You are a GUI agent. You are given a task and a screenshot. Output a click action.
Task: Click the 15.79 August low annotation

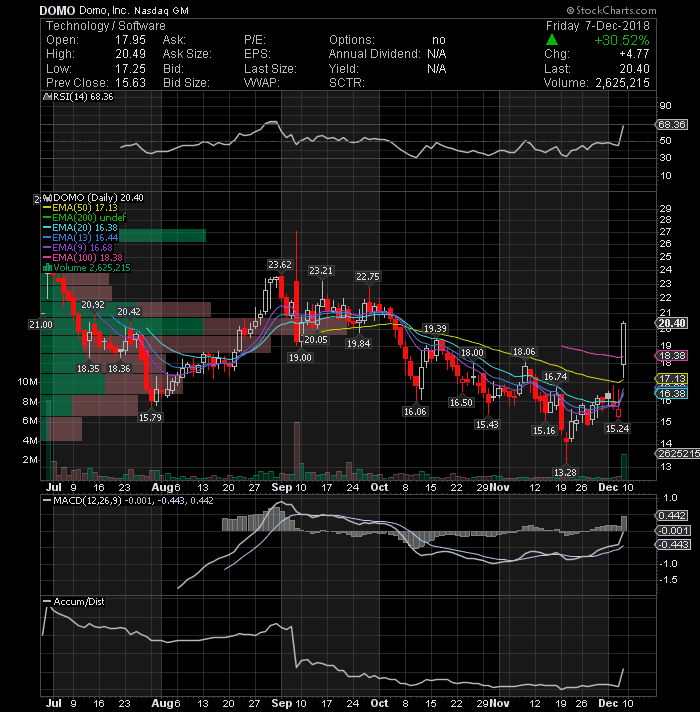(x=150, y=417)
